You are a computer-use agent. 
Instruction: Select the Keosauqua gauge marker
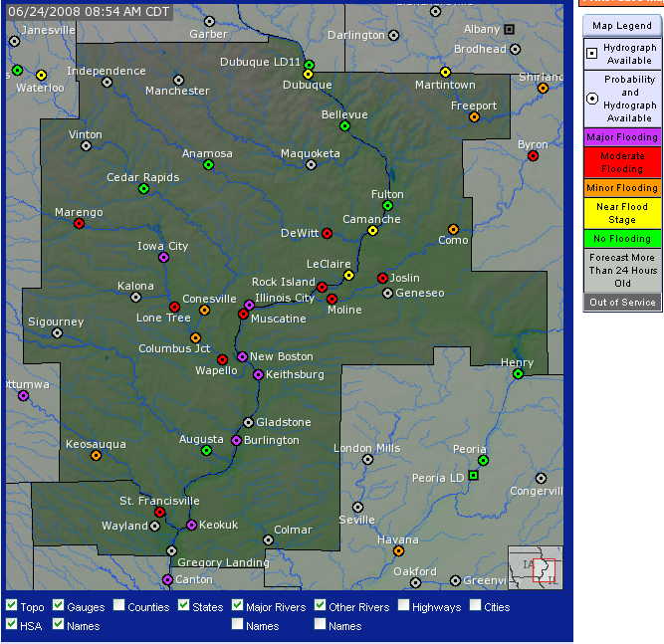96,455
